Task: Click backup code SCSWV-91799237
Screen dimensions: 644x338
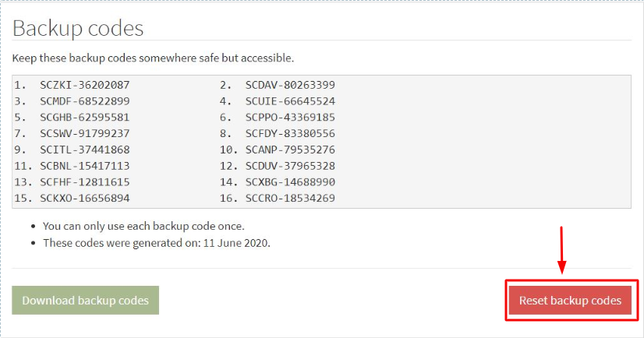Action: coord(84,133)
